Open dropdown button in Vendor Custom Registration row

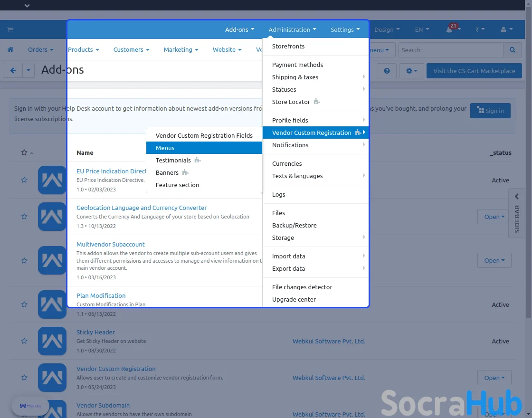(494, 378)
